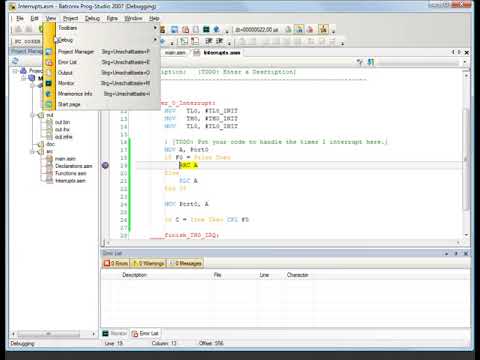This screenshot has width=480, height=360.
Task: Switch to the Interrupts.asm editor tab
Action: click(218, 53)
